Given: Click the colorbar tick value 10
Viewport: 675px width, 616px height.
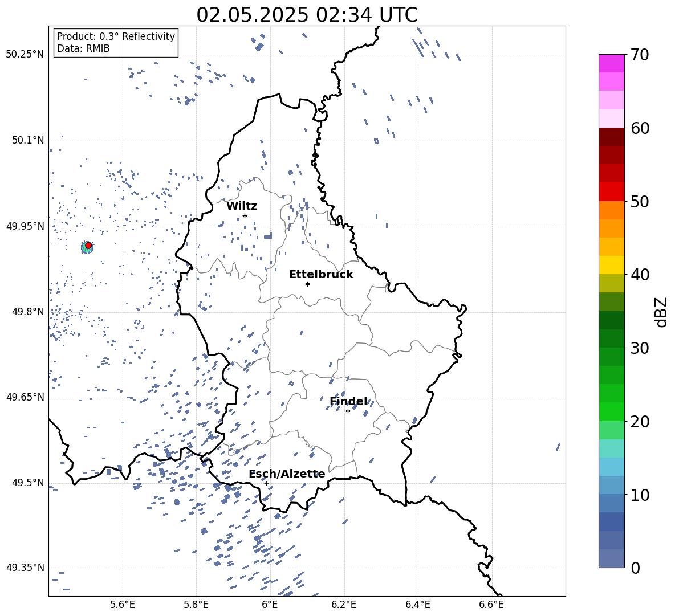Looking at the screenshot, I should pos(640,495).
